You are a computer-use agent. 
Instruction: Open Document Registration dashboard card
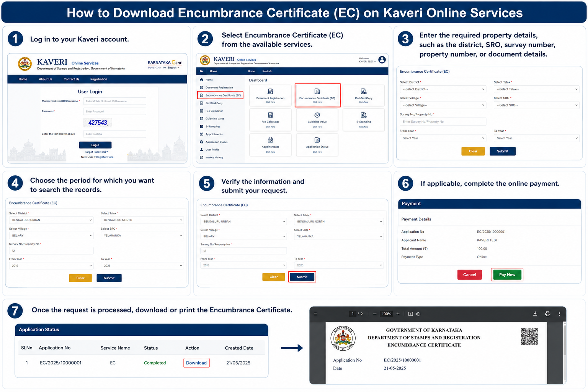(270, 95)
